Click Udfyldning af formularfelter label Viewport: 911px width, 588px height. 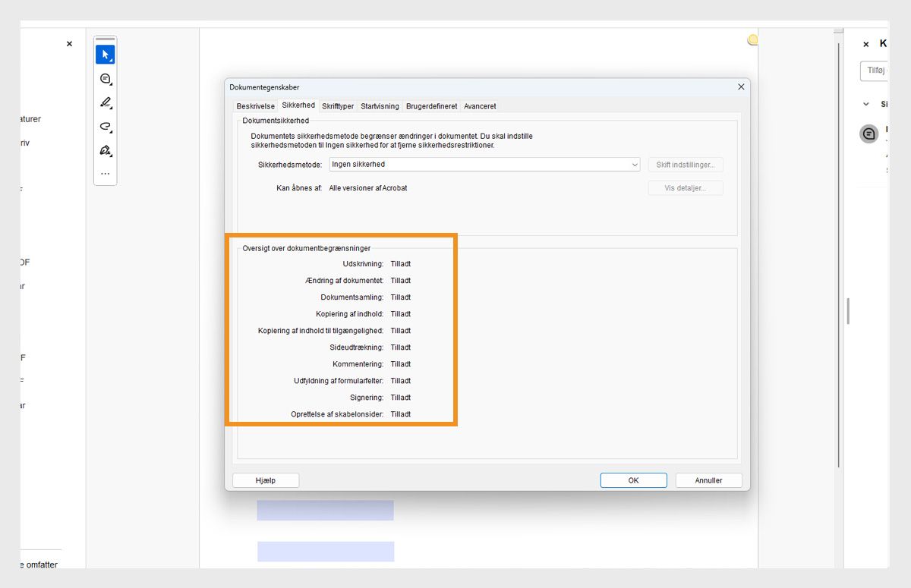tap(339, 381)
